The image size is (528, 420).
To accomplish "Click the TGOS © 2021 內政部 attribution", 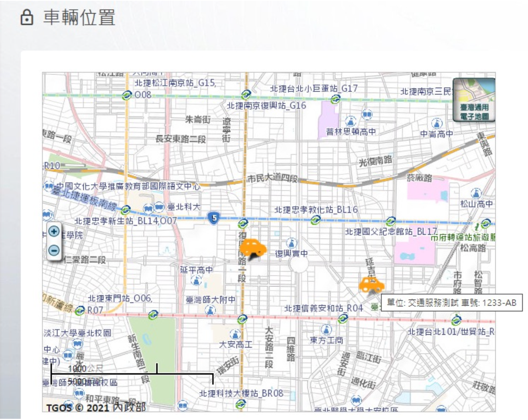I will pyautogui.click(x=96, y=407).
